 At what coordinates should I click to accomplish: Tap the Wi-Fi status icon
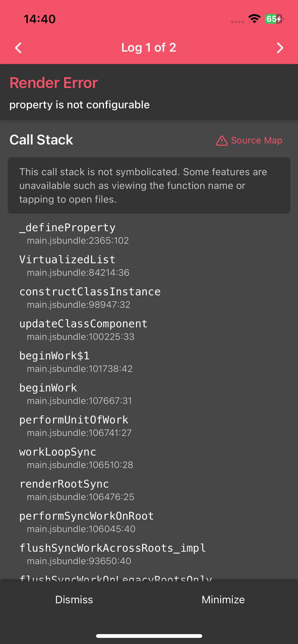(x=254, y=19)
